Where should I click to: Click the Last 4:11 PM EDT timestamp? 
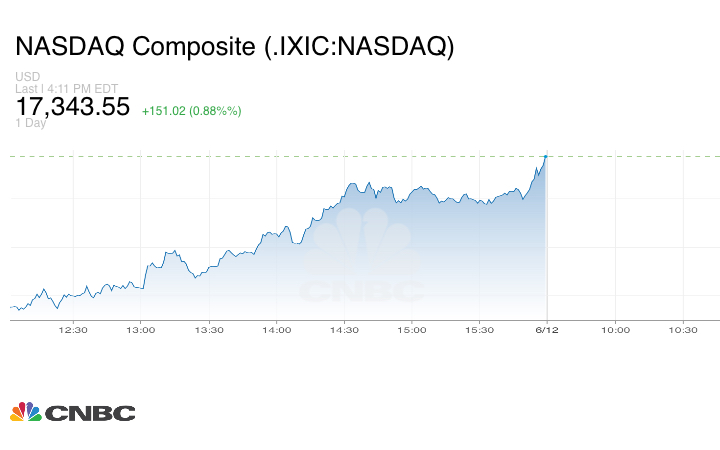point(67,88)
